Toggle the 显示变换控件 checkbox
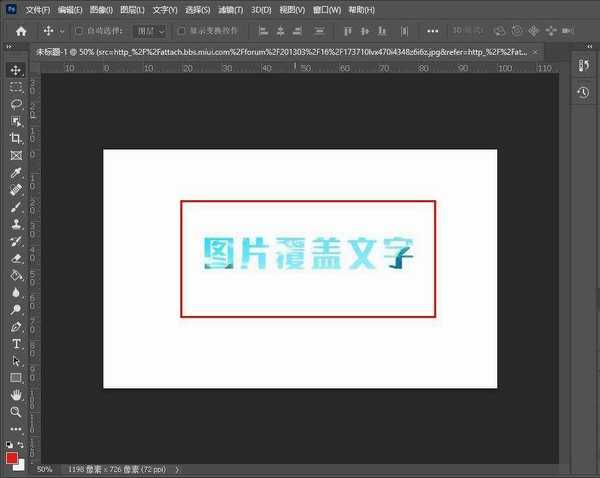Screen dimensions: 600x478 click(x=181, y=31)
